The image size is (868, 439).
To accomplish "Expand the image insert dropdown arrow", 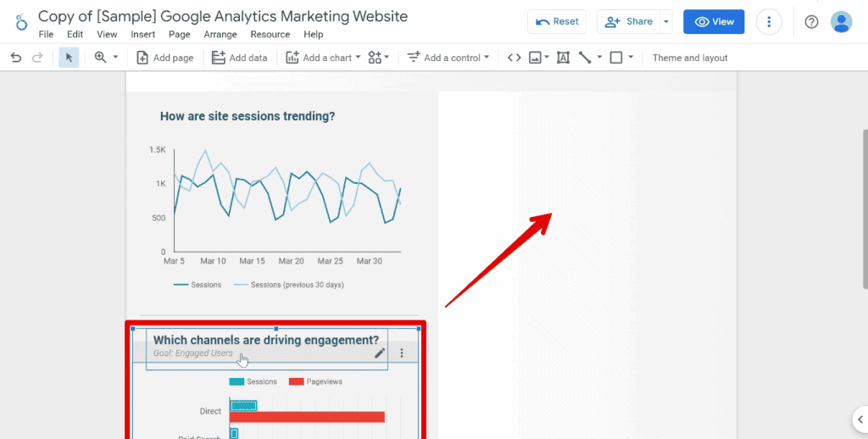I will 547,58.
